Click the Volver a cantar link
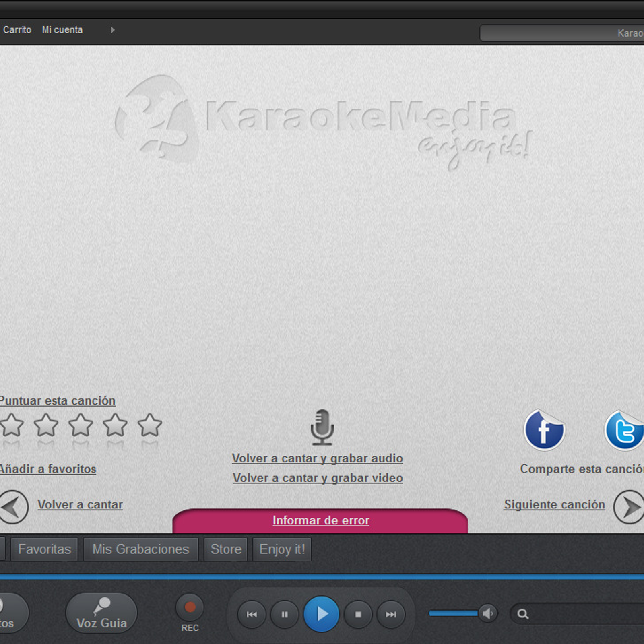This screenshot has width=644, height=644. [x=80, y=504]
